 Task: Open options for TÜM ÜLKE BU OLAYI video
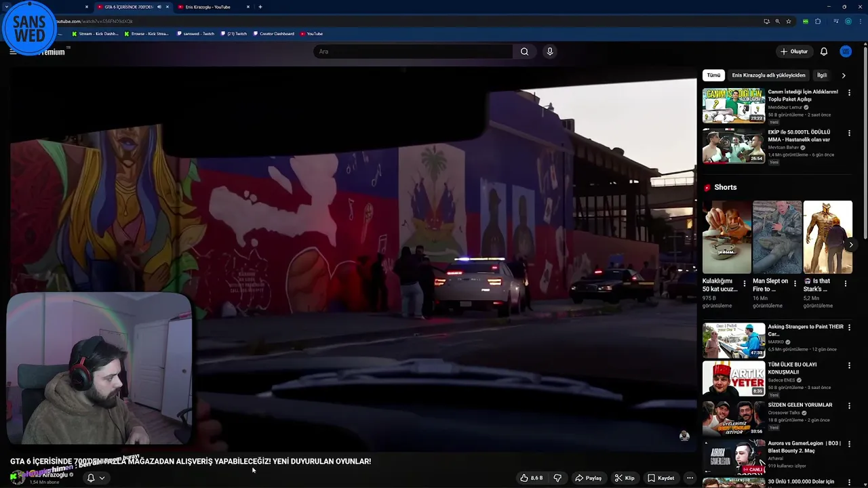coord(849,365)
